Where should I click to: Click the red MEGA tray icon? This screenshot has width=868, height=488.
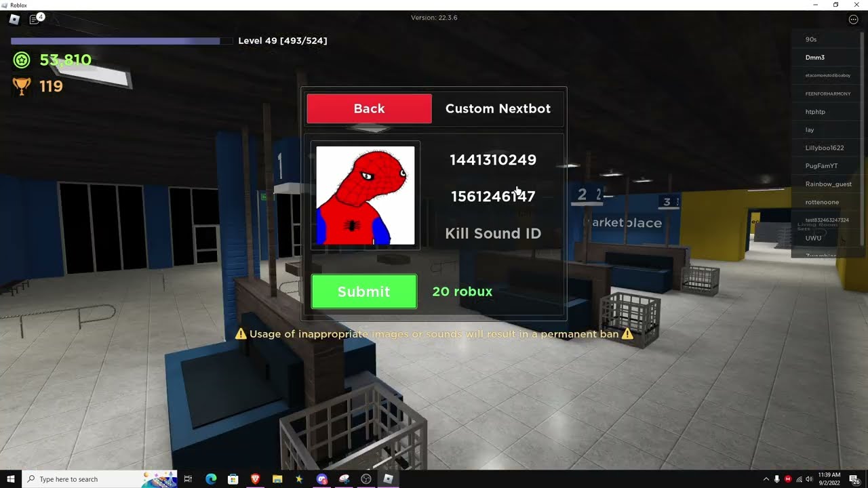(788, 479)
